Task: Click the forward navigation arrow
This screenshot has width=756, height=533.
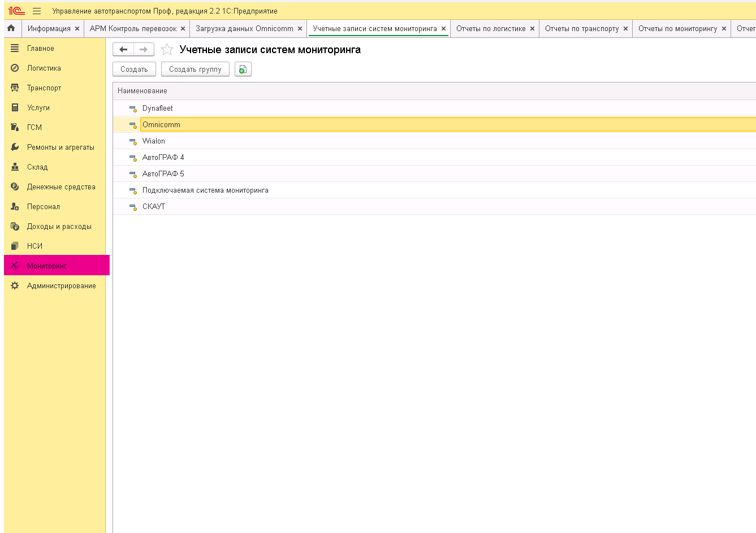Action: [144, 50]
